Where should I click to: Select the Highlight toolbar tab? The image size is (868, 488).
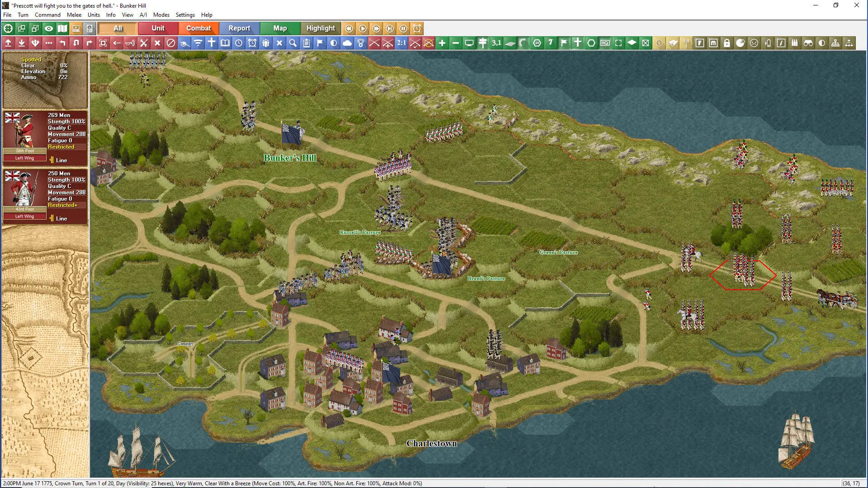coord(321,28)
